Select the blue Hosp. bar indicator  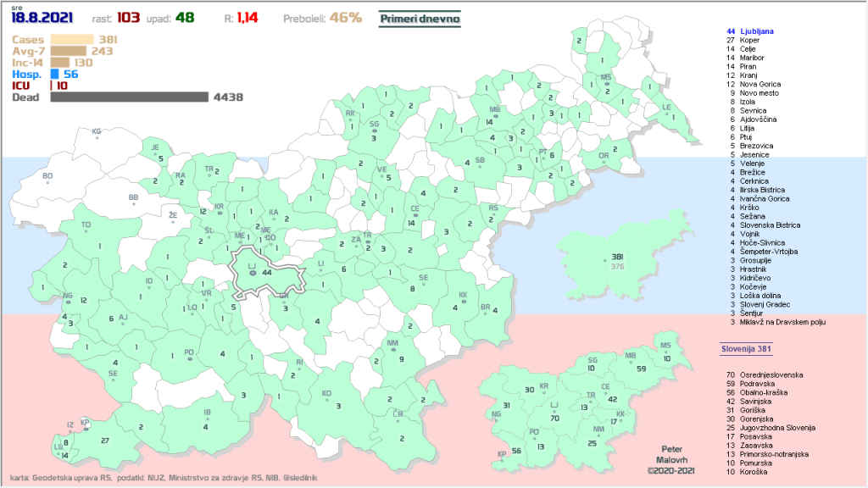[x=54, y=74]
